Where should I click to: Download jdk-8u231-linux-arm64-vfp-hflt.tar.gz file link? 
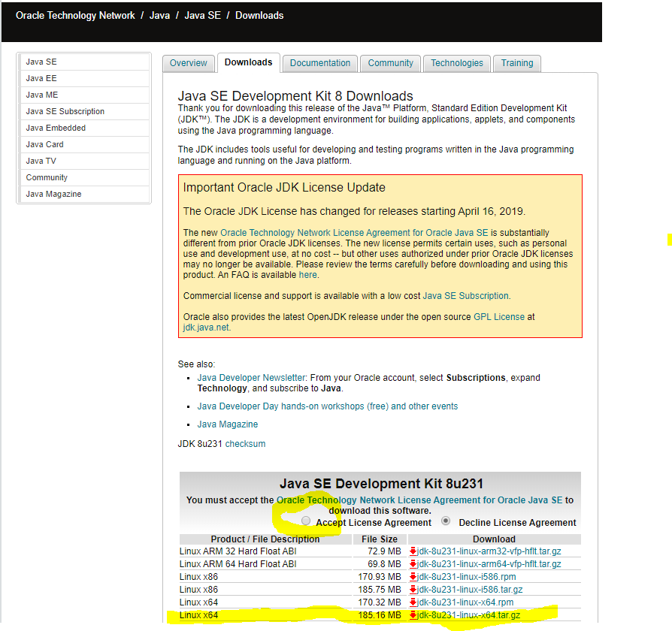pos(489,564)
